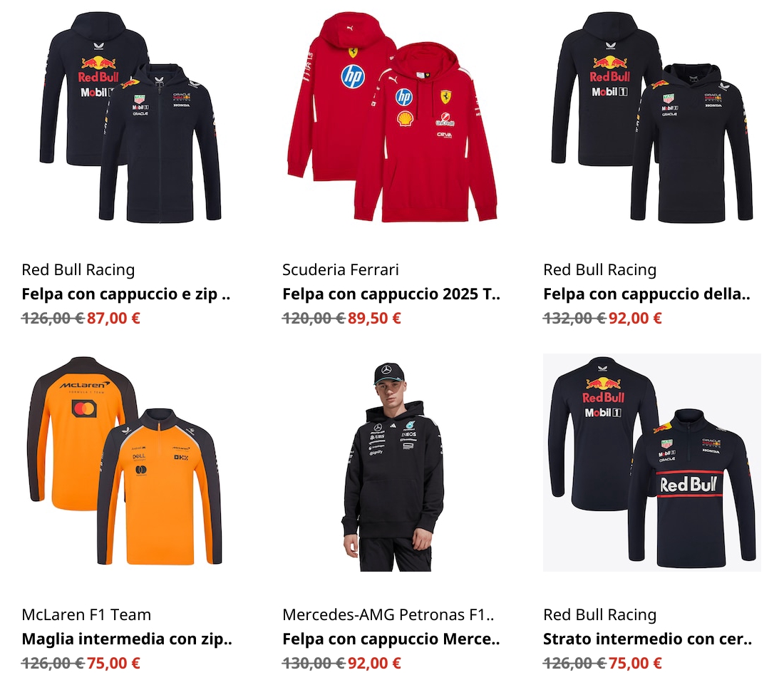Open the Red Bull midlayer with stripe image
The height and width of the screenshot is (690, 784).
click(x=652, y=463)
